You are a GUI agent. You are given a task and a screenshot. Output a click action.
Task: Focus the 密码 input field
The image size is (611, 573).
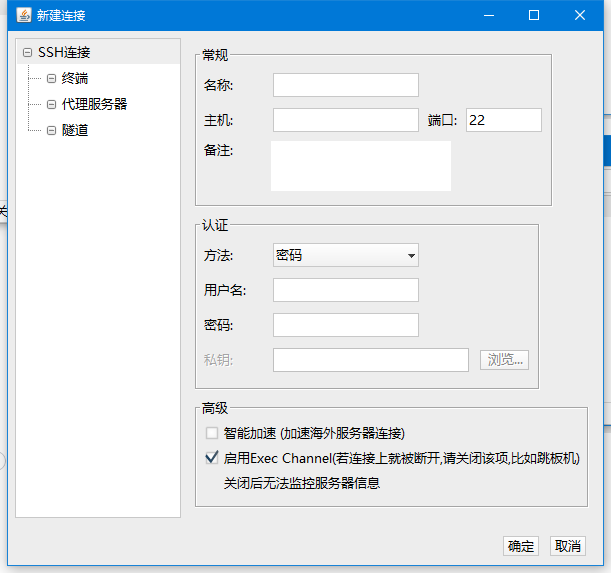click(x=346, y=325)
